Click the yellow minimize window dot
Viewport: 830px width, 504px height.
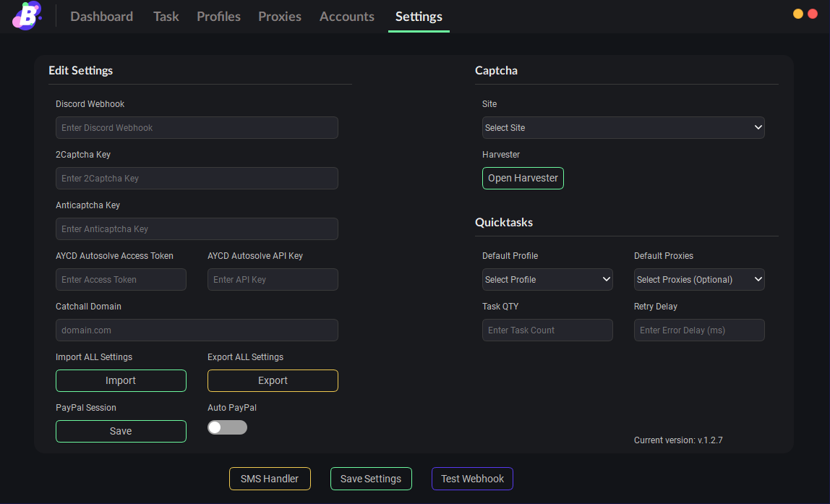pos(798,14)
